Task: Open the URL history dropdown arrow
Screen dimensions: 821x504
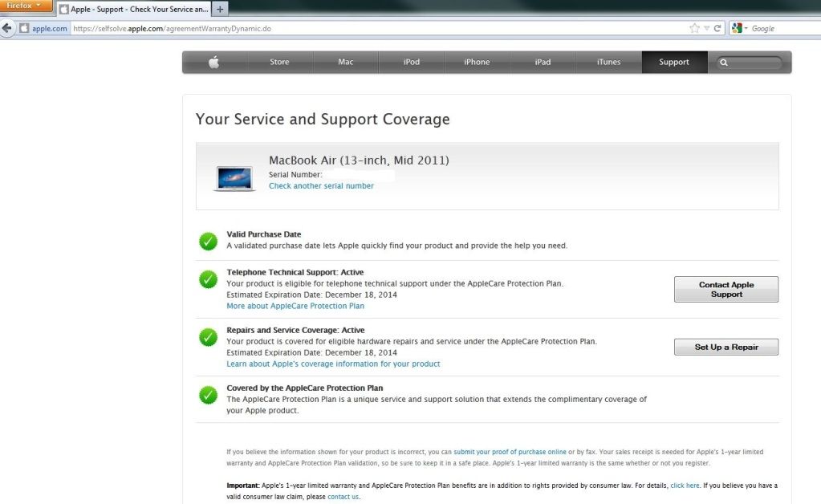Action: [x=706, y=28]
